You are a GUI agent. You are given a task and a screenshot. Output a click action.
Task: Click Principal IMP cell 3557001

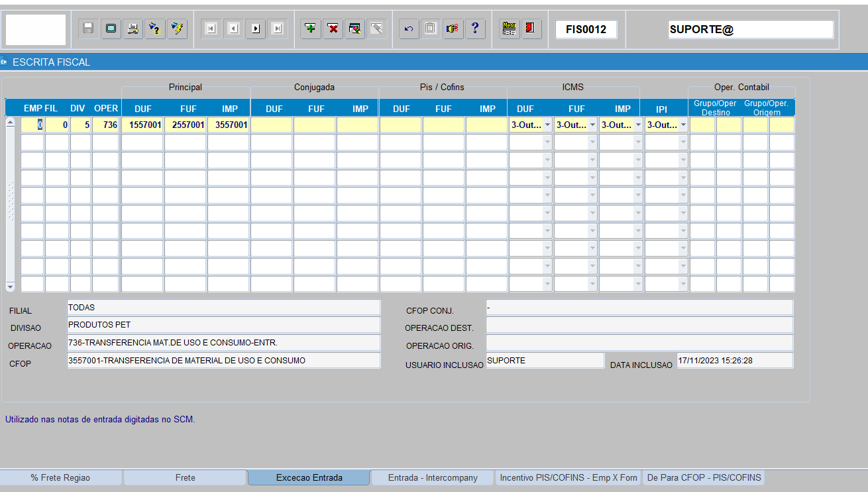pos(229,125)
